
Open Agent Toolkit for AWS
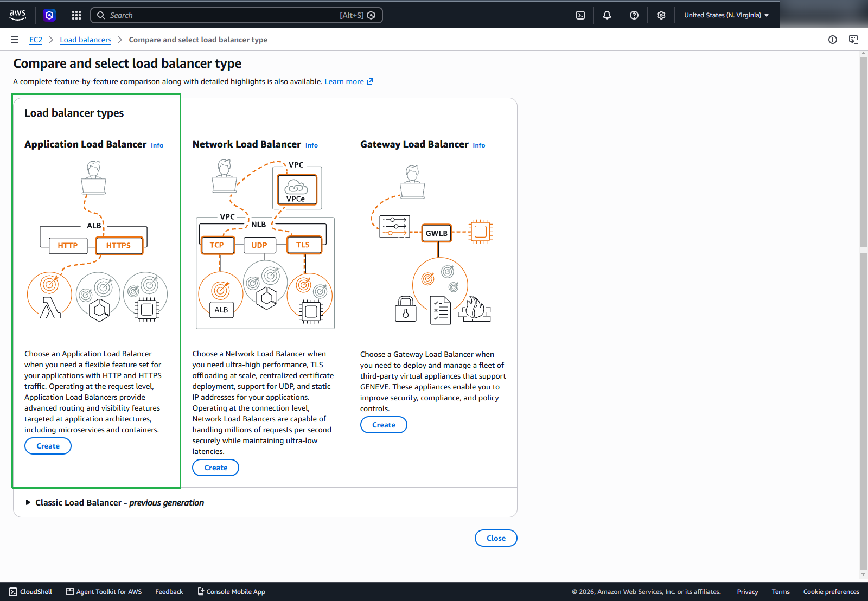pos(104,592)
